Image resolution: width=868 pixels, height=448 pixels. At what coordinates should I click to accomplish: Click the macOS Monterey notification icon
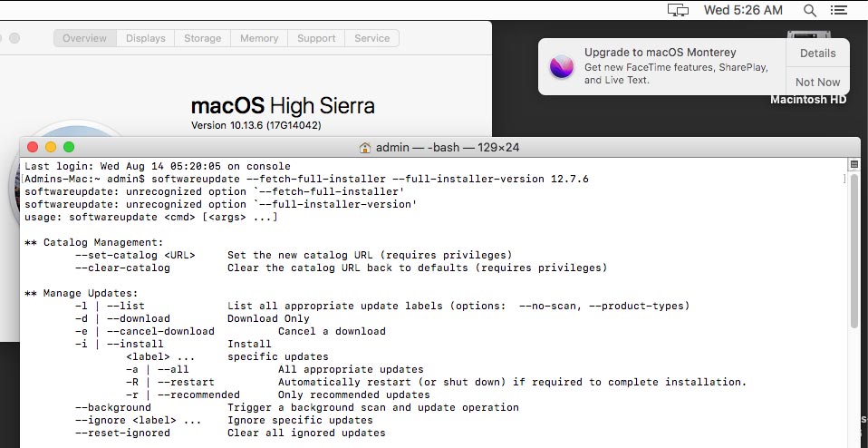(x=562, y=66)
